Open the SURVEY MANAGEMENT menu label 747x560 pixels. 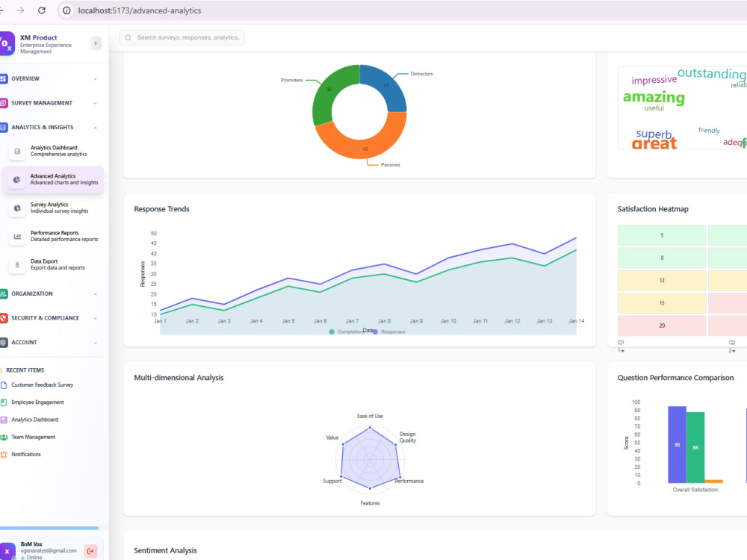[x=42, y=103]
